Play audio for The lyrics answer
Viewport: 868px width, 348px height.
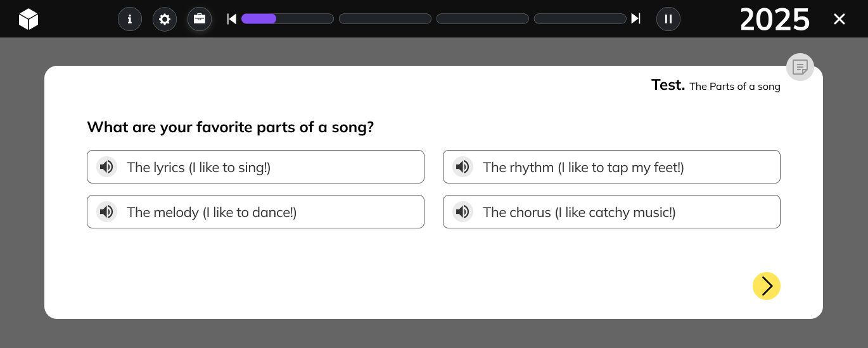(107, 167)
